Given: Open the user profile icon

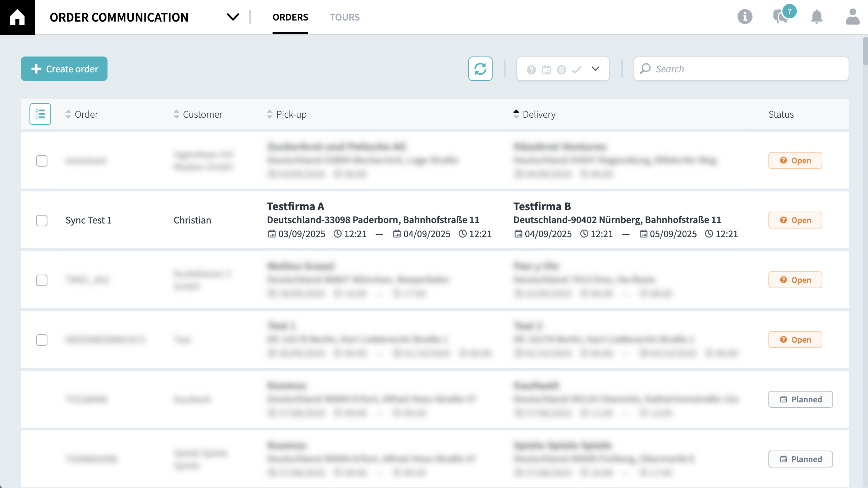Looking at the screenshot, I should click(852, 17).
